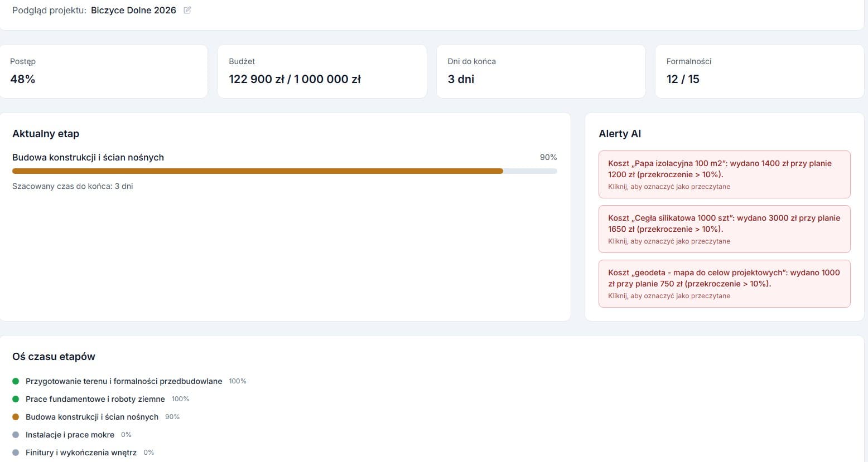Viewport: 868px width, 462px height.
Task: Click the orange dot for Budowa konstrukcji stage
Action: [x=16, y=417]
